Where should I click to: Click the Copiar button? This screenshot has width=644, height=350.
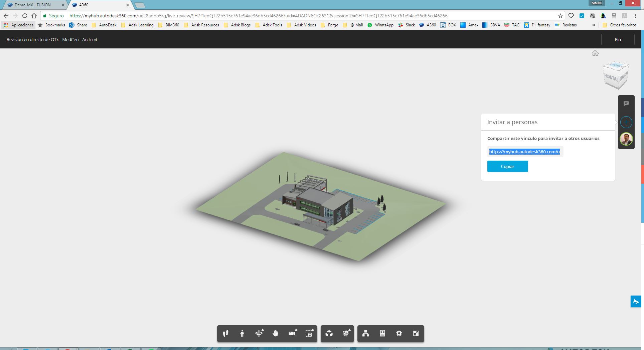click(507, 166)
